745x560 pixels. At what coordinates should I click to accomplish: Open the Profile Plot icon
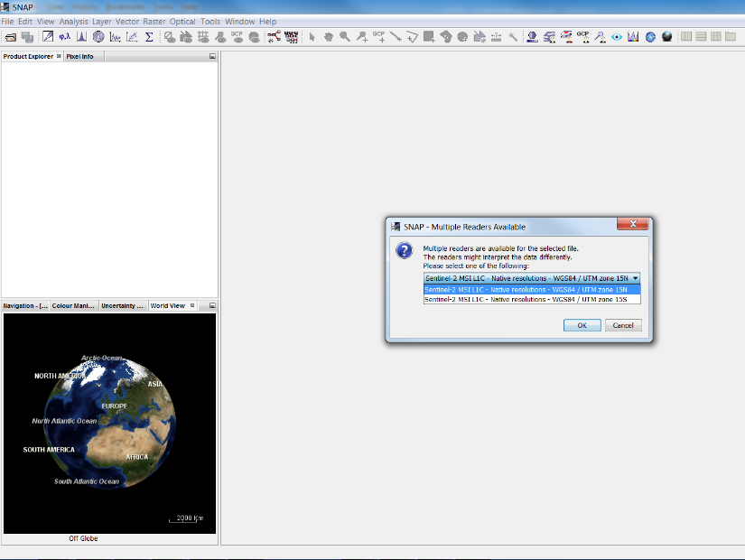[x=115, y=37]
